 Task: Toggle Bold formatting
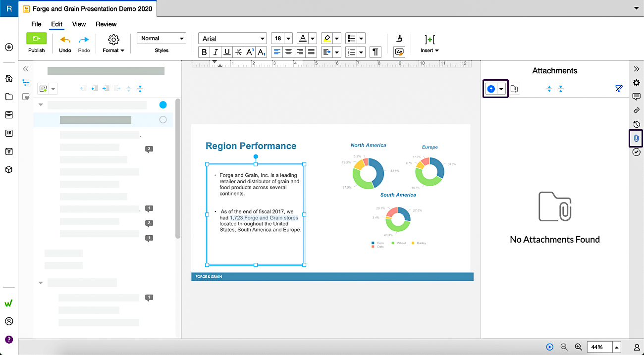[204, 52]
